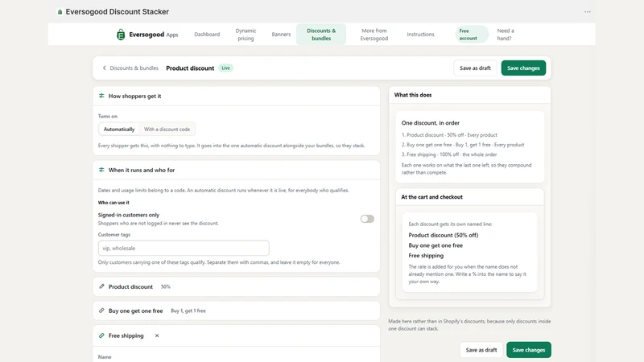Select the Automatically option
Image resolution: width=644 pixels, height=362 pixels.
tap(119, 129)
